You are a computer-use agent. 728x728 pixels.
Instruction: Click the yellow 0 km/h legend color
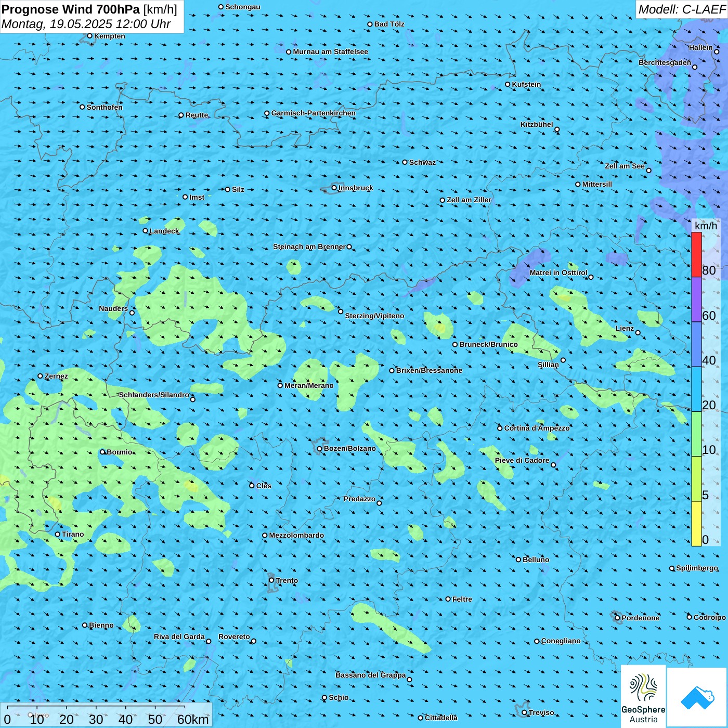(x=696, y=524)
